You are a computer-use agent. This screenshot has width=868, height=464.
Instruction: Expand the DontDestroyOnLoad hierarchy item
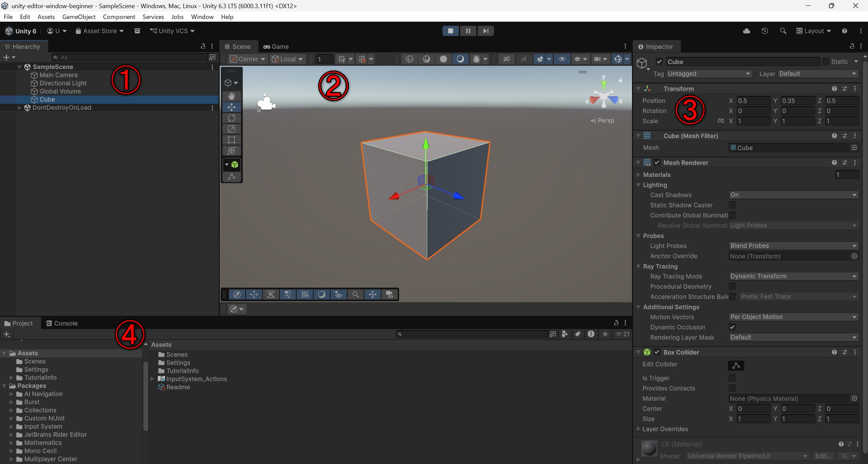(19, 108)
